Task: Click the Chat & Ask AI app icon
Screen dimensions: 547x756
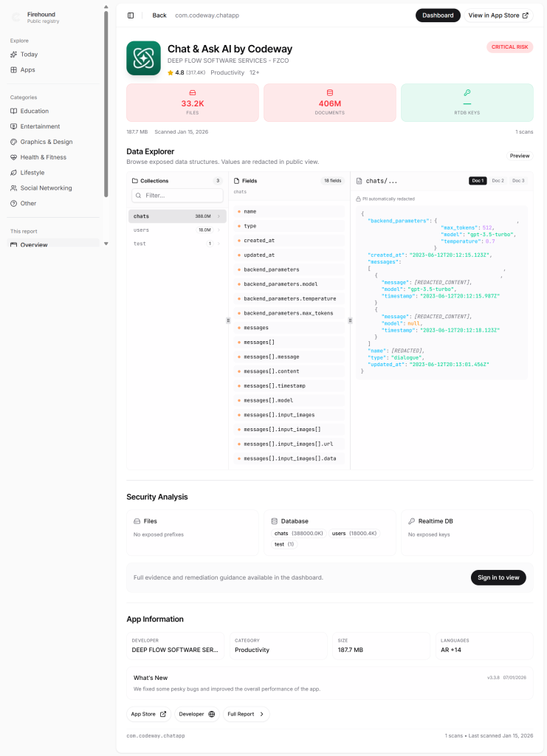Action: [x=143, y=58]
